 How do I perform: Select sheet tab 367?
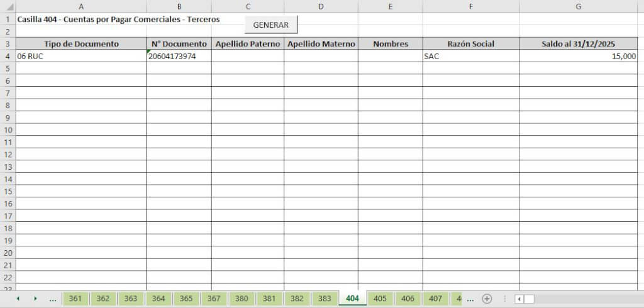(x=214, y=299)
